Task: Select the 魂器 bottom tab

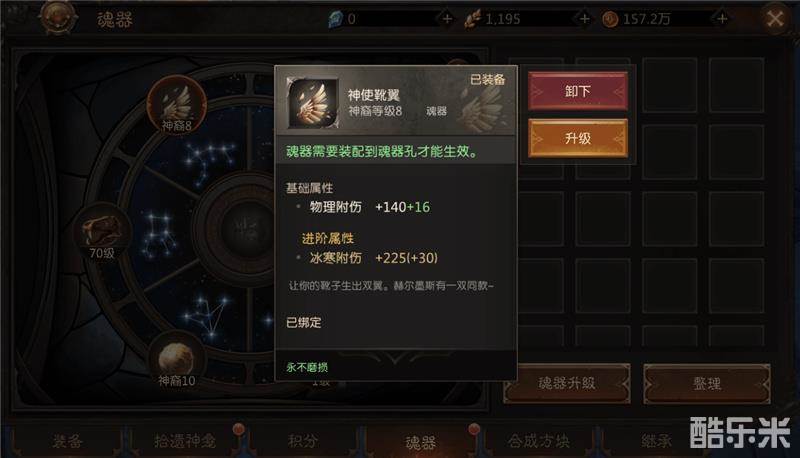Action: (420, 441)
